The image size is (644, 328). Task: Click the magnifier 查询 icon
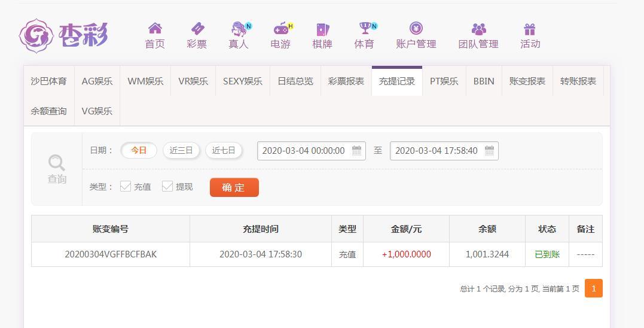tap(56, 162)
